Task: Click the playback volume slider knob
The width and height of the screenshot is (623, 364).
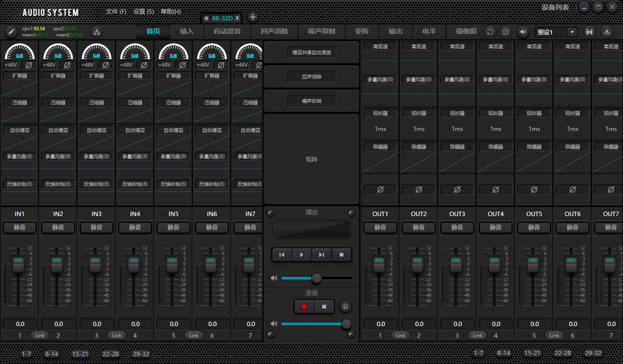Action: [316, 278]
